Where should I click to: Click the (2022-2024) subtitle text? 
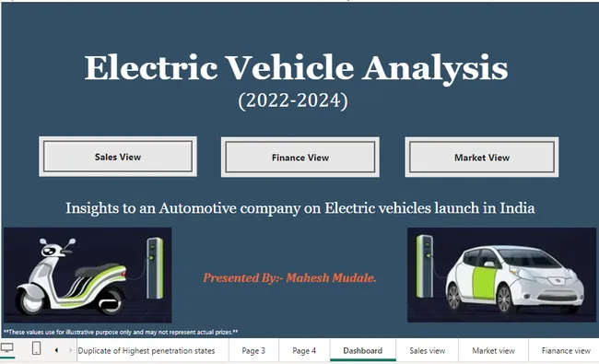(x=293, y=100)
